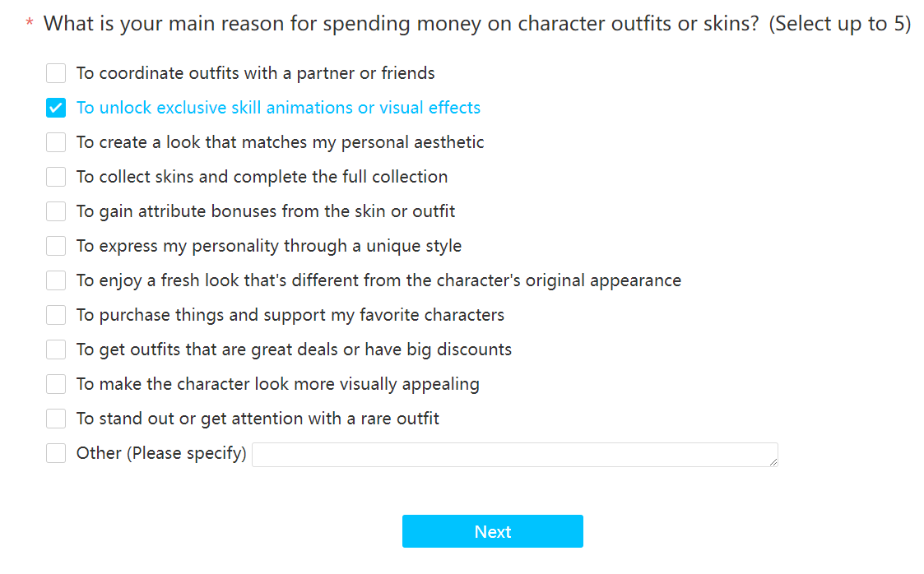Check 'To gain attribute bonuses' option

(x=56, y=211)
